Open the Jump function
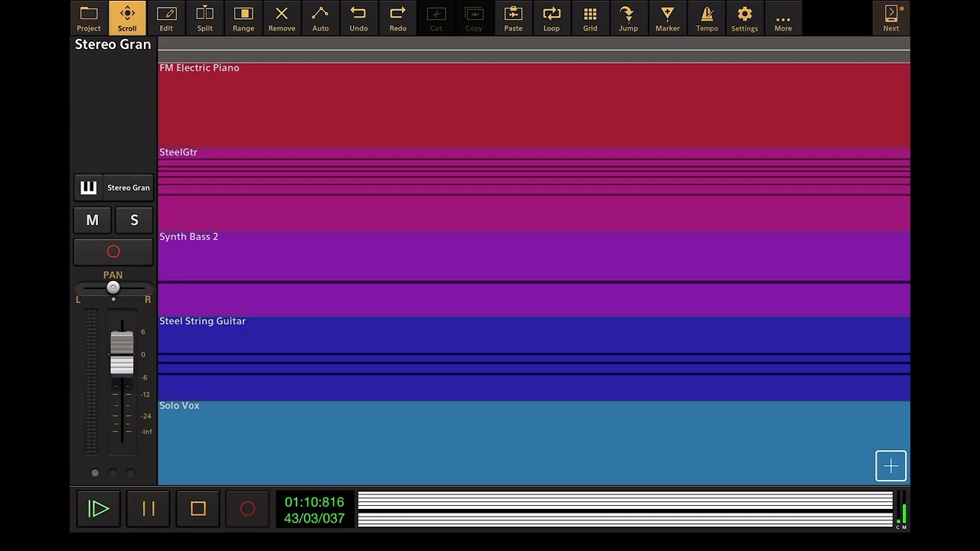This screenshot has width=980, height=551. (629, 18)
